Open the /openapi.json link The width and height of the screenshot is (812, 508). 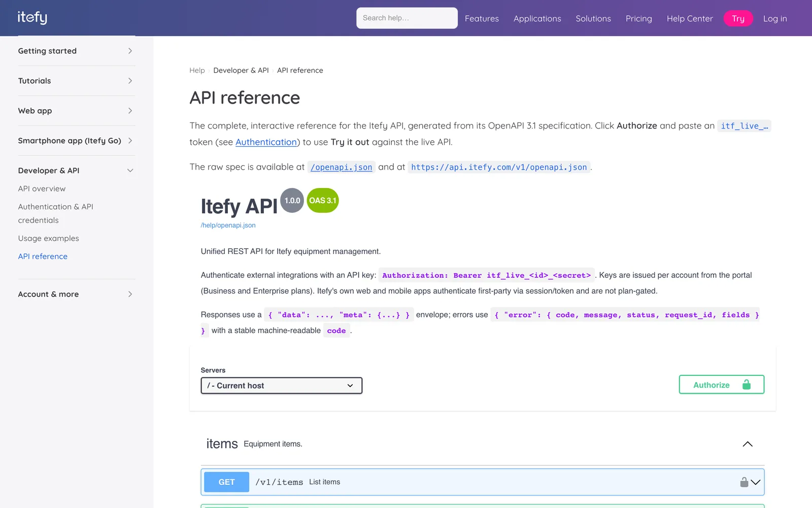click(x=342, y=167)
